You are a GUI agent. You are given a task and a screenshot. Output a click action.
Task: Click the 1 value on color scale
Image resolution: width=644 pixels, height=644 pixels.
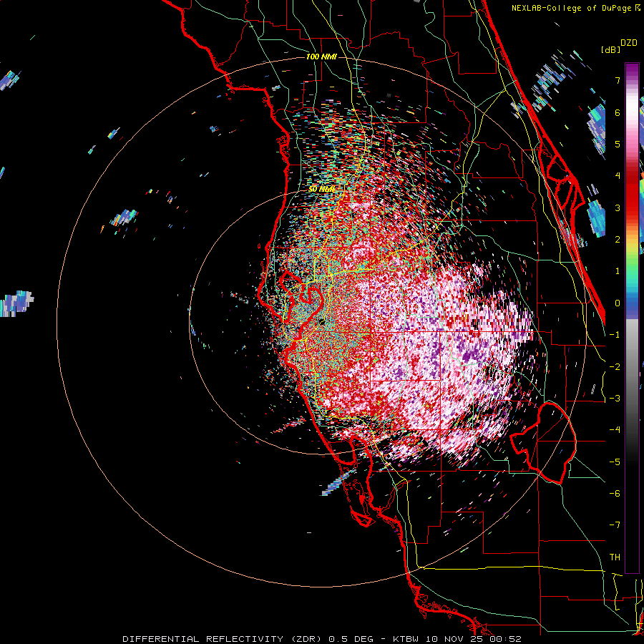click(618, 271)
